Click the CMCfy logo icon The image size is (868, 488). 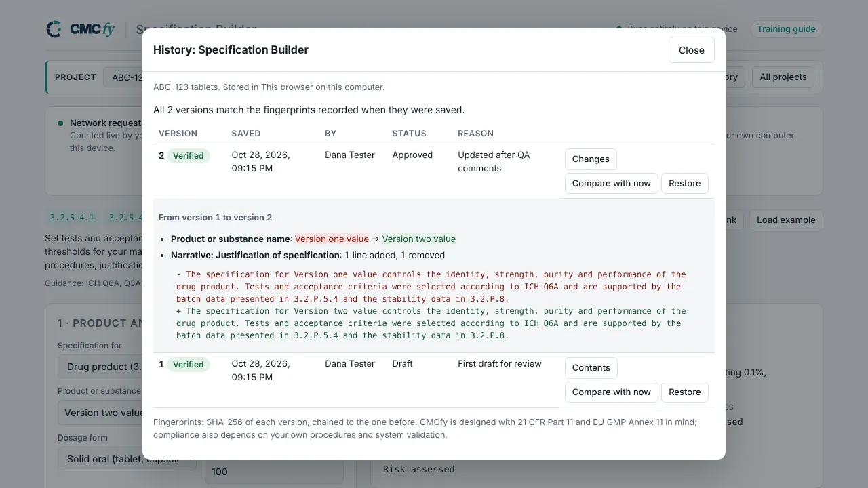pyautogui.click(x=54, y=29)
